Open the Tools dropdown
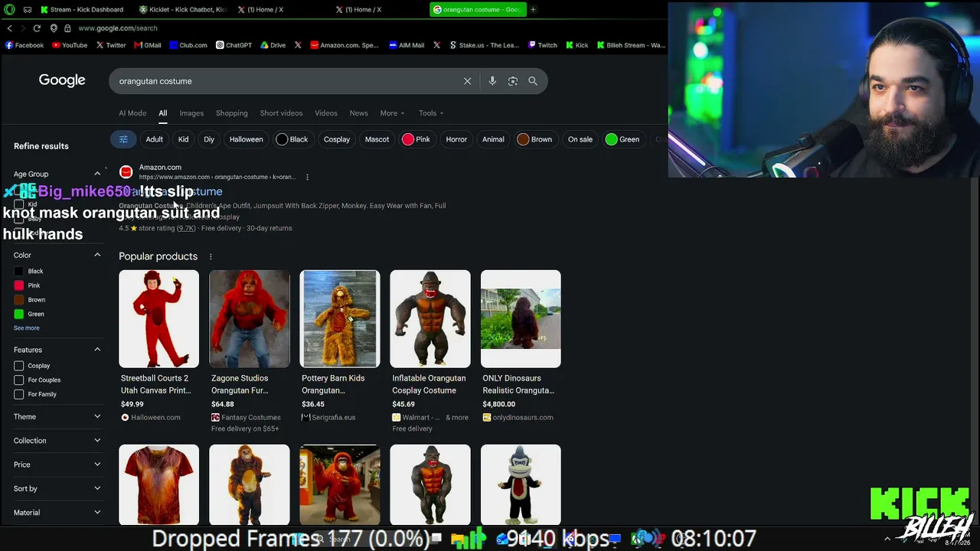 coord(431,113)
